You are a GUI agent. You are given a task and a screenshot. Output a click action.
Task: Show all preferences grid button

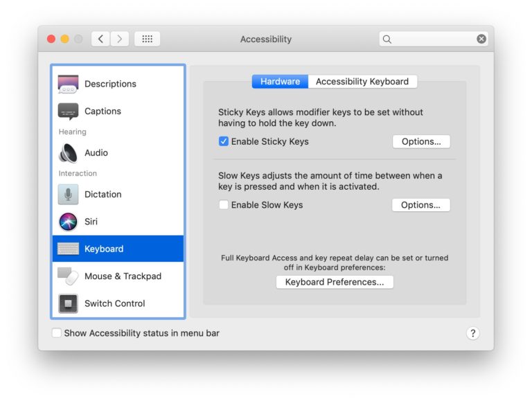[x=147, y=39]
